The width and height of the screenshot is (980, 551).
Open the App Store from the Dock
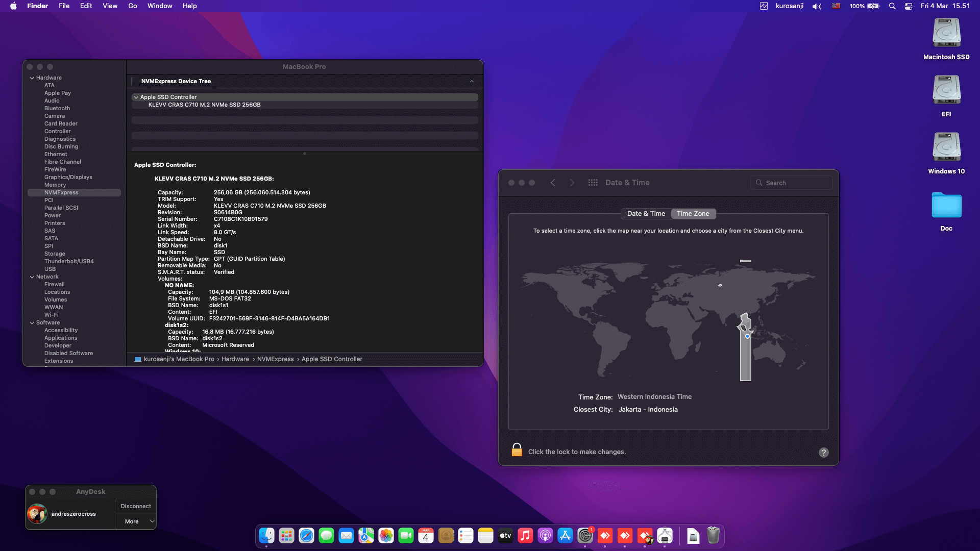coord(565,536)
